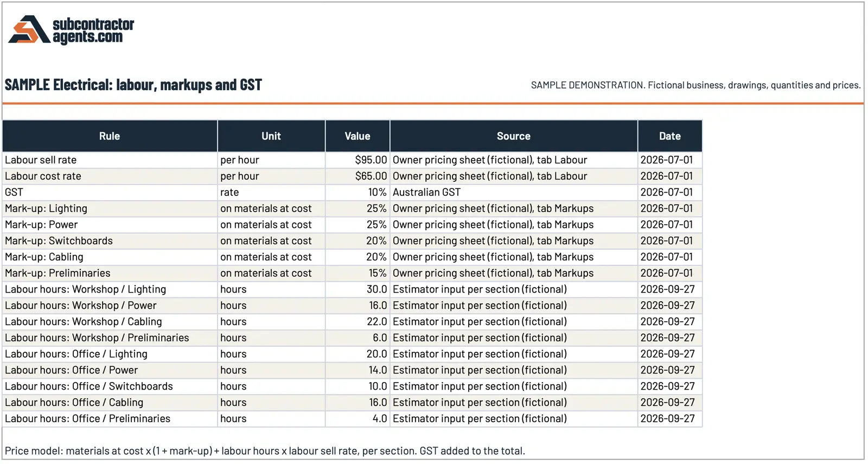This screenshot has width=868, height=464.
Task: Select the '$95.00' value cell
Action: pyautogui.click(x=358, y=160)
